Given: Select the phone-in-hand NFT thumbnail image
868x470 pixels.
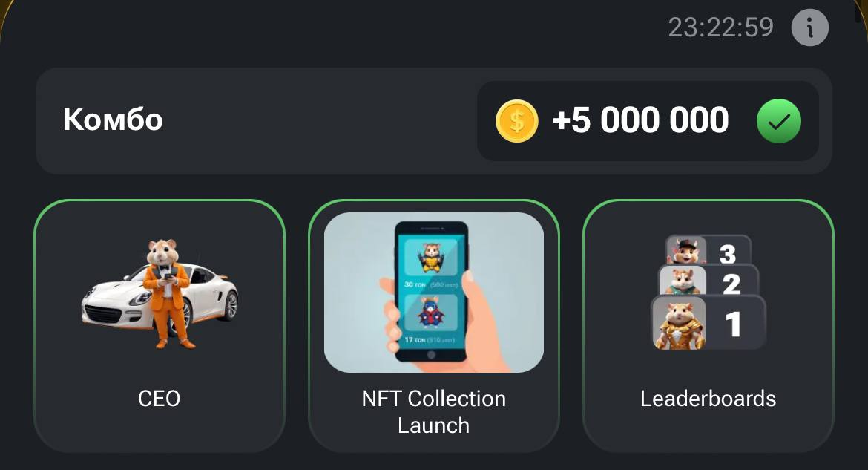Looking at the screenshot, I should point(433,292).
